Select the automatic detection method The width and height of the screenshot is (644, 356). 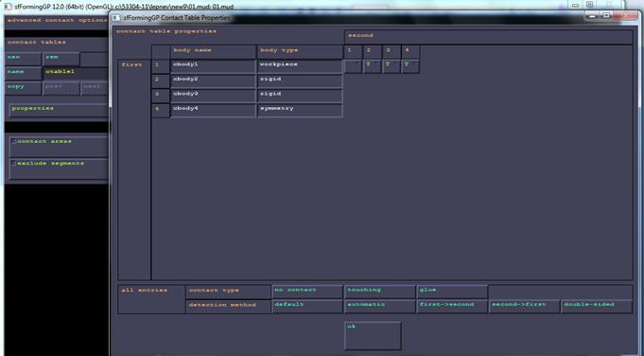tap(379, 306)
